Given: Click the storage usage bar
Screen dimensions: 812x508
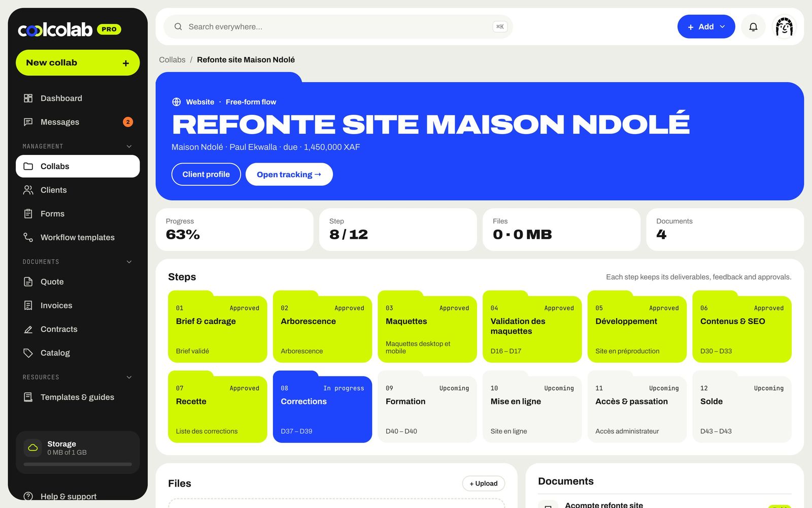Looking at the screenshot, I should pyautogui.click(x=78, y=464).
